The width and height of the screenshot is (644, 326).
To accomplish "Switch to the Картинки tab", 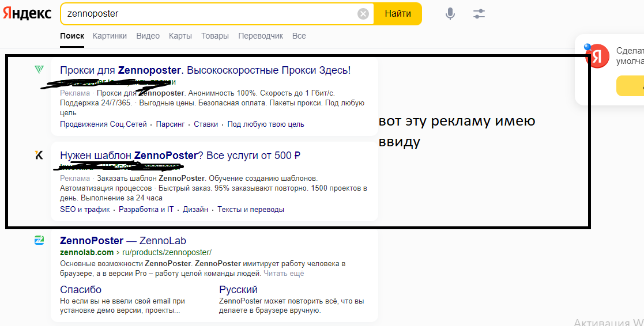I will [110, 36].
